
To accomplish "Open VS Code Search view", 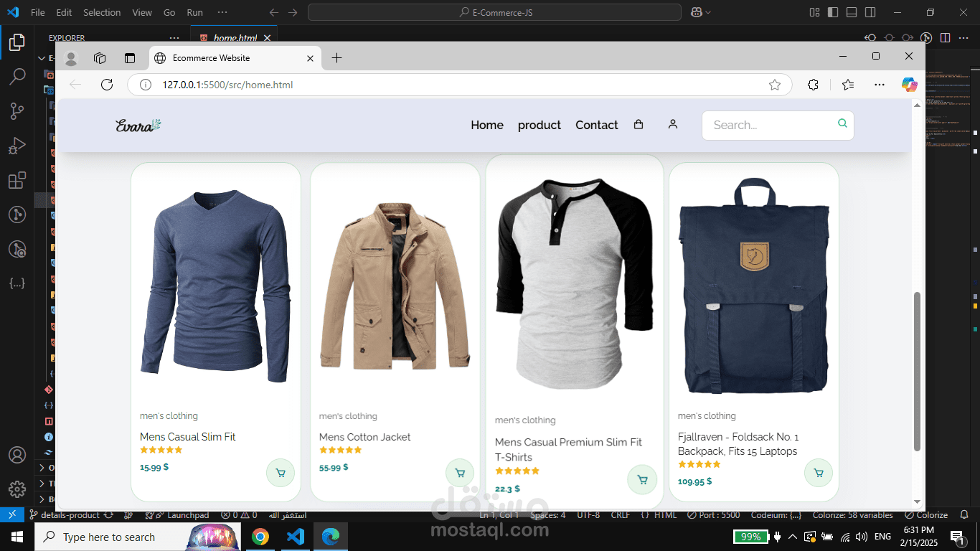I will [x=17, y=77].
